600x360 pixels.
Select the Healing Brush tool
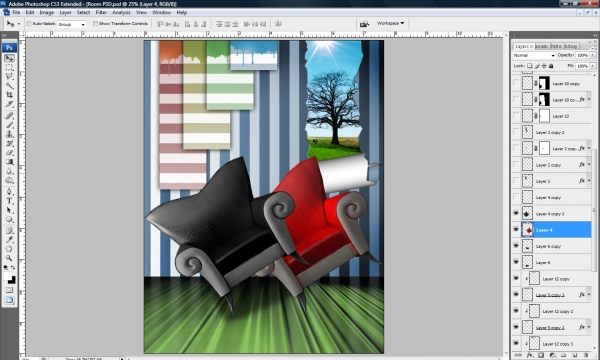[x=9, y=116]
